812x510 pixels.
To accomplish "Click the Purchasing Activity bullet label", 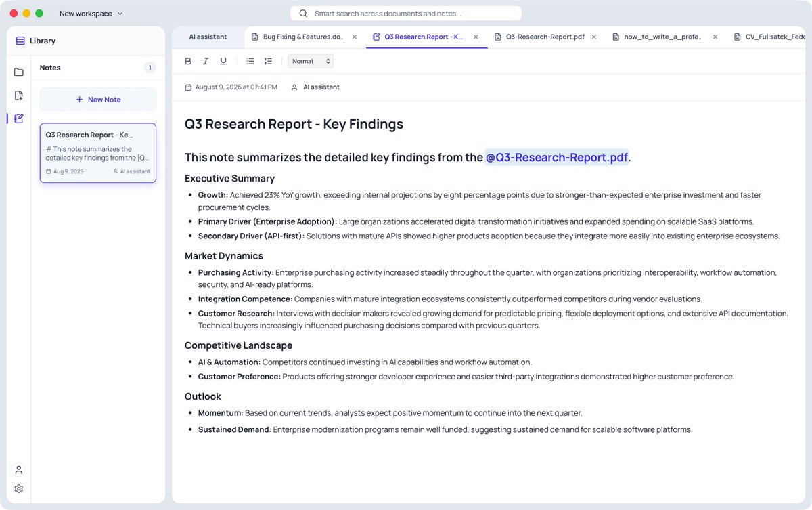I will (x=235, y=272).
